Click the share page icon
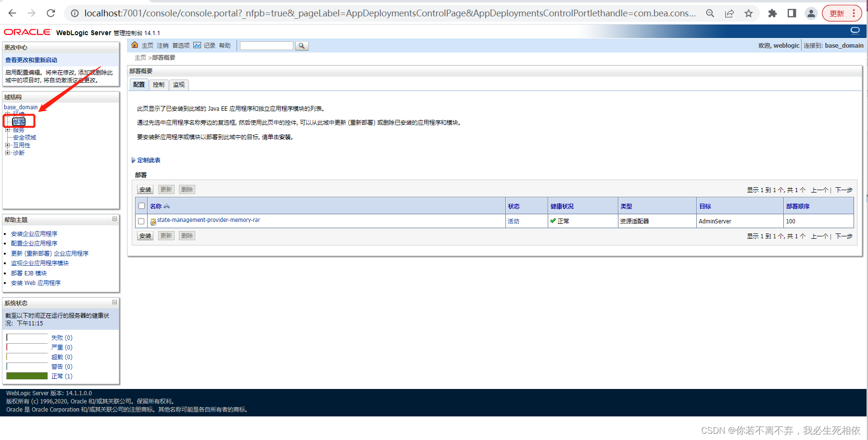This screenshot has height=440, width=868. [730, 13]
